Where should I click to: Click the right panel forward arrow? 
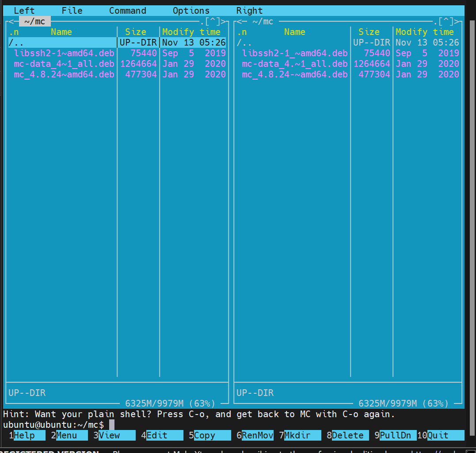tap(457, 21)
